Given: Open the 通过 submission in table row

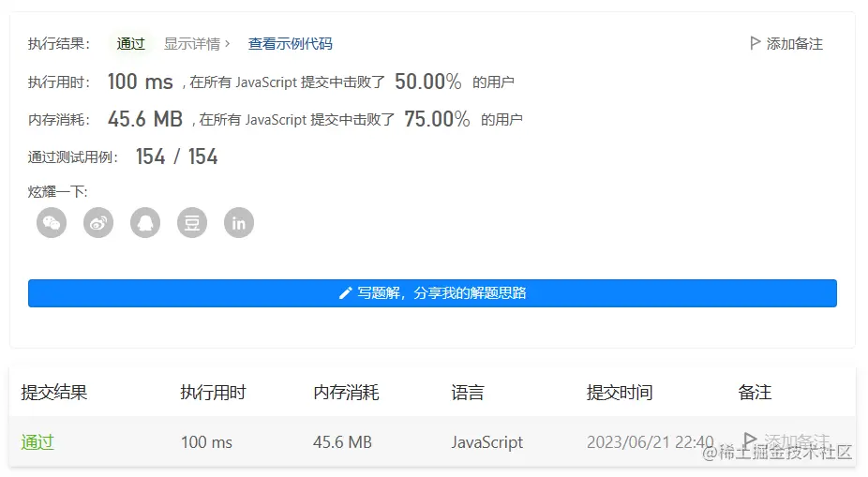Looking at the screenshot, I should point(37,442).
